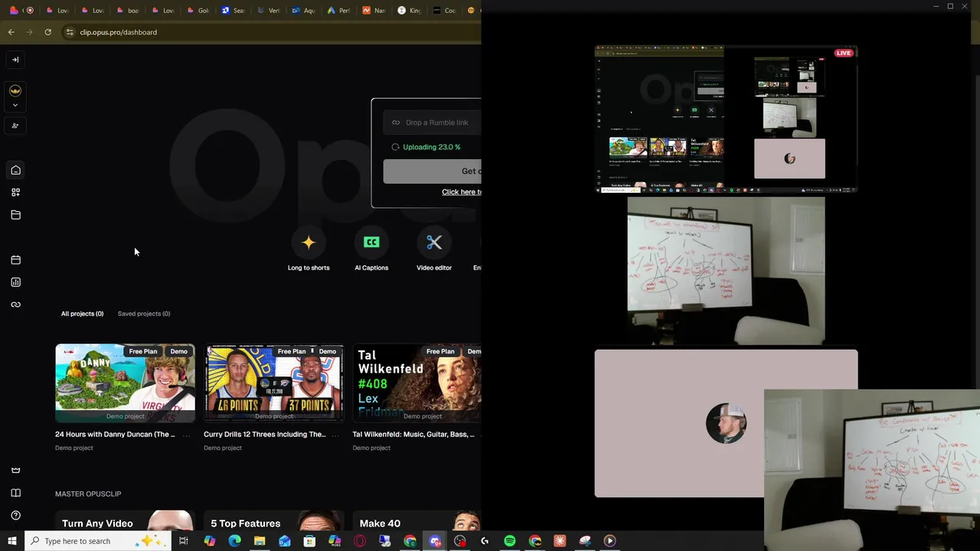Switch to the 'Gol' browser tab
Screen dimensions: 980x551
(197, 11)
